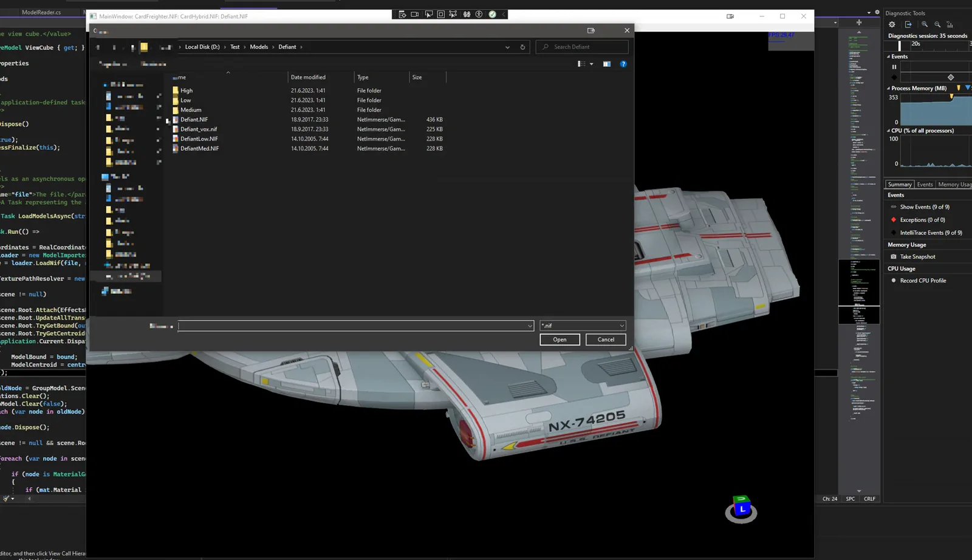
Task: Click the code minimap scrollbar preview
Action: 859,261
